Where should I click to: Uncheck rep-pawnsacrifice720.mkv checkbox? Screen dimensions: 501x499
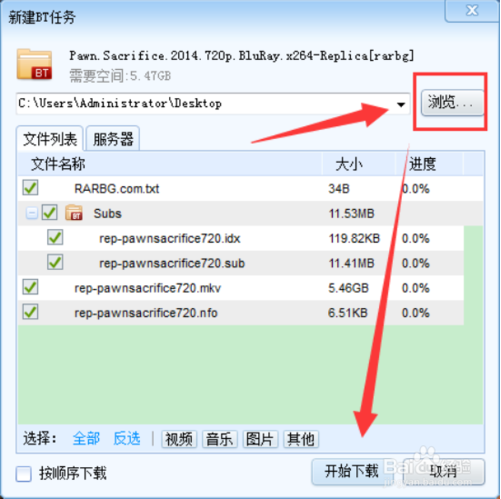click(x=30, y=287)
